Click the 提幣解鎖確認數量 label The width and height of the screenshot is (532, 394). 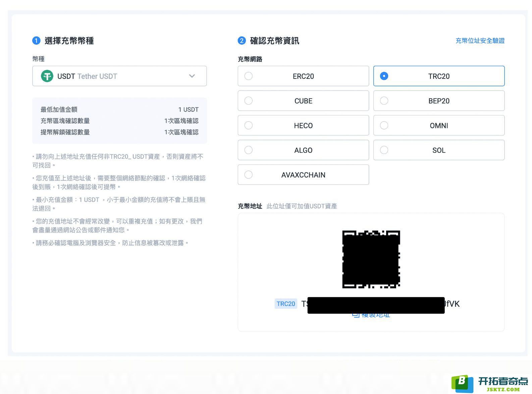[x=65, y=132]
